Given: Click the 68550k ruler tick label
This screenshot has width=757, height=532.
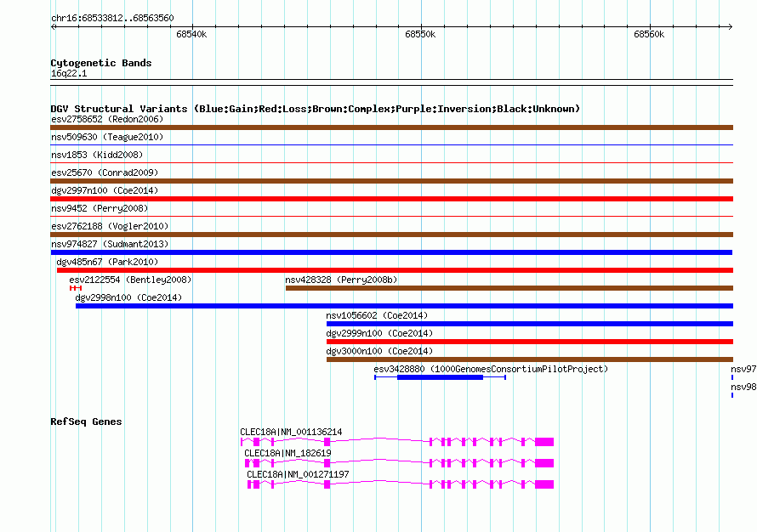Looking at the screenshot, I should [420, 34].
